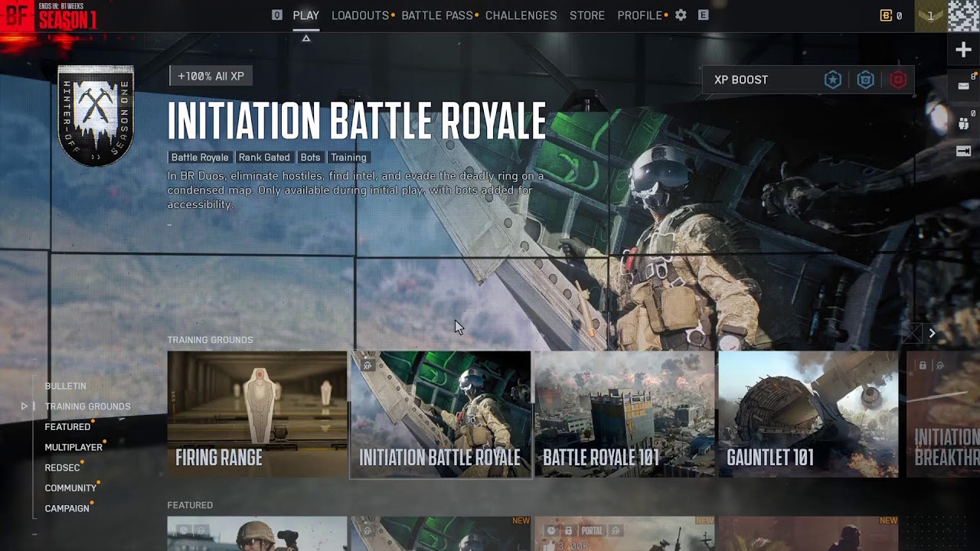Click the Battlefield Coins currency icon

tap(886, 15)
